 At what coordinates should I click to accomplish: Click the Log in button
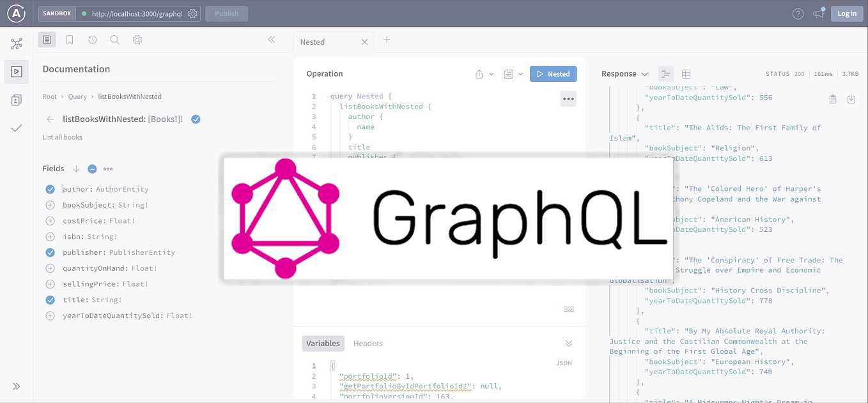coord(846,13)
